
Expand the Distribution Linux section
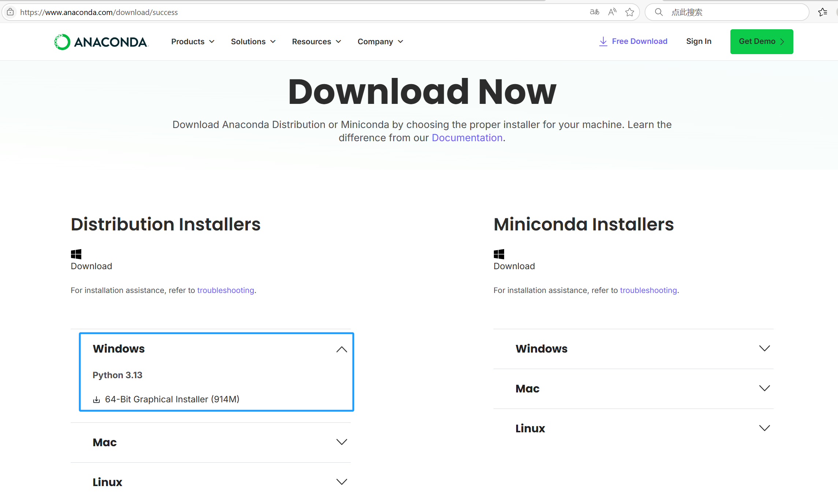(341, 482)
